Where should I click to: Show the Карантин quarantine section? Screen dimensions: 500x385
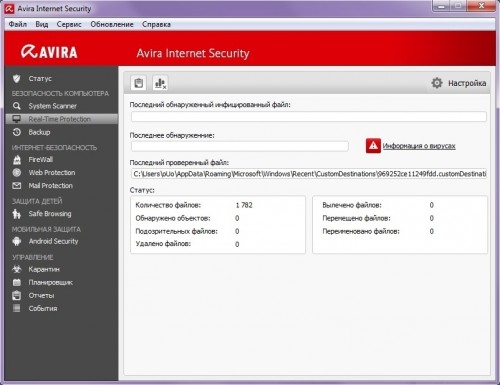(44, 269)
